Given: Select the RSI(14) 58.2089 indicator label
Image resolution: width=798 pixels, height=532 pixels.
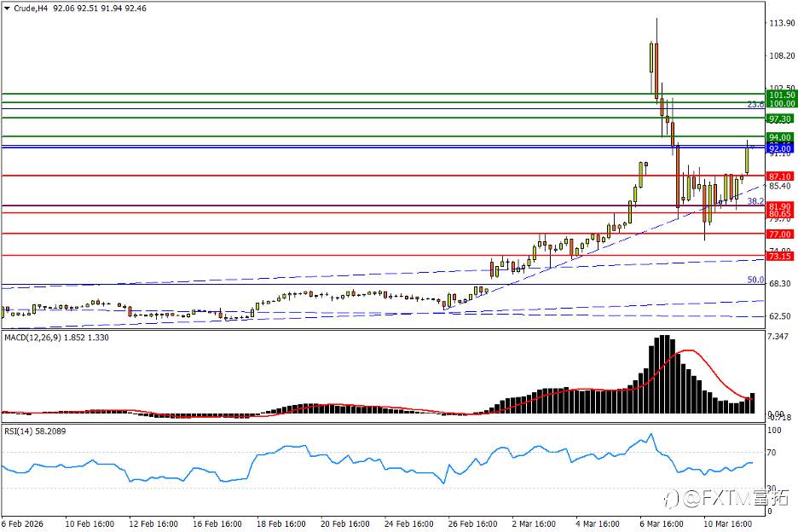Looking at the screenshot, I should [35, 431].
